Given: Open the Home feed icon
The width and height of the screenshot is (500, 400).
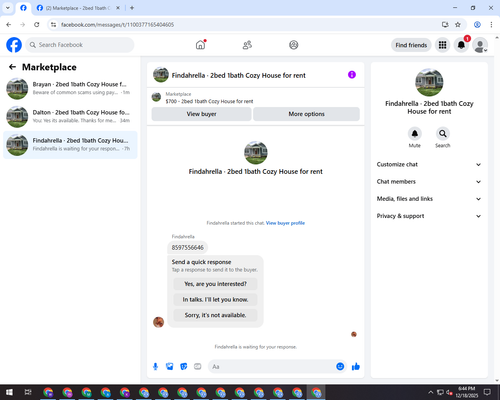Looking at the screenshot, I should (200, 45).
